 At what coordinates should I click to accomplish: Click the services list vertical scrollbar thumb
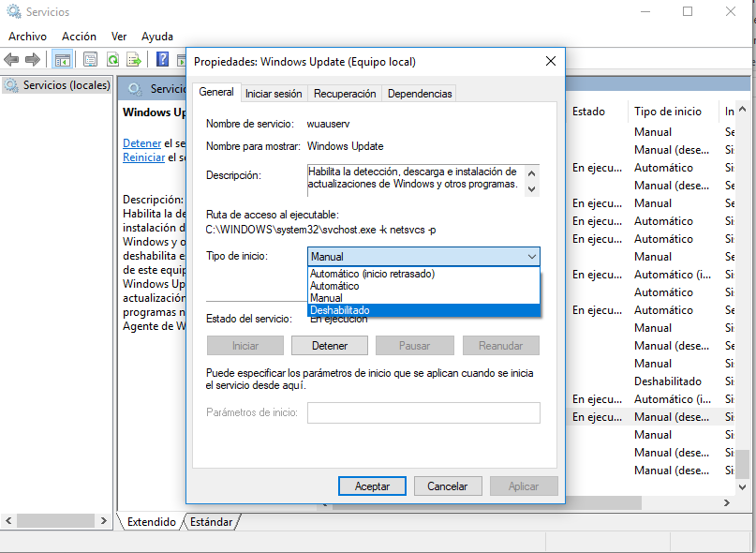coord(743,464)
